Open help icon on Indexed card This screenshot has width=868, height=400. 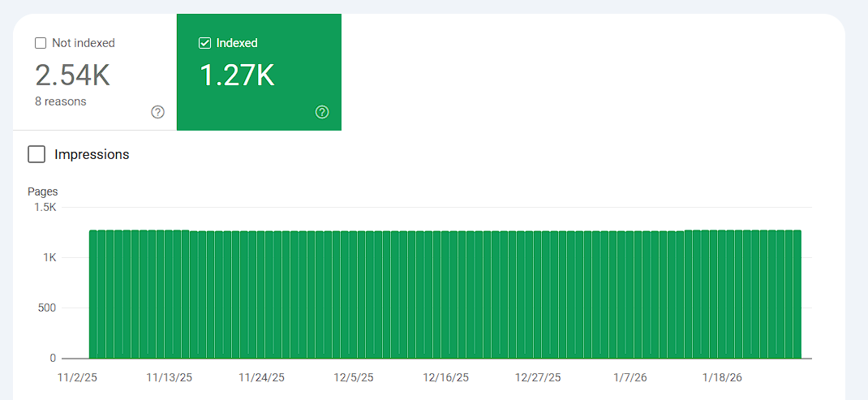tap(322, 112)
